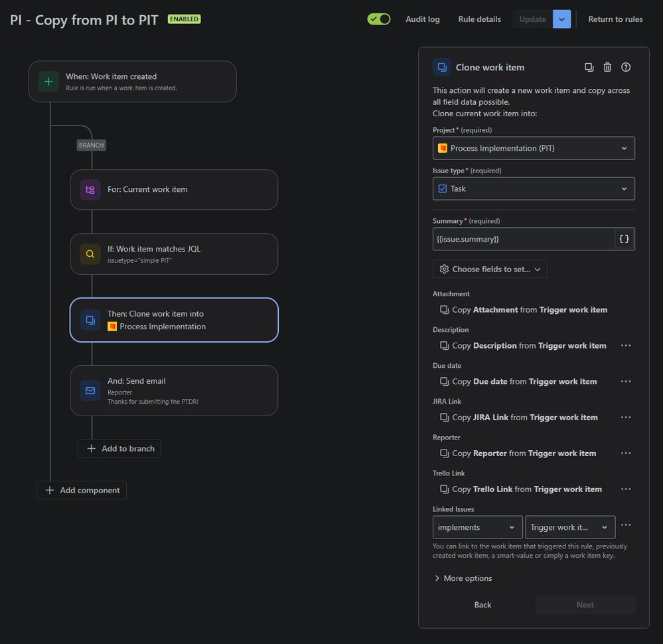Open Rule details

coord(479,19)
